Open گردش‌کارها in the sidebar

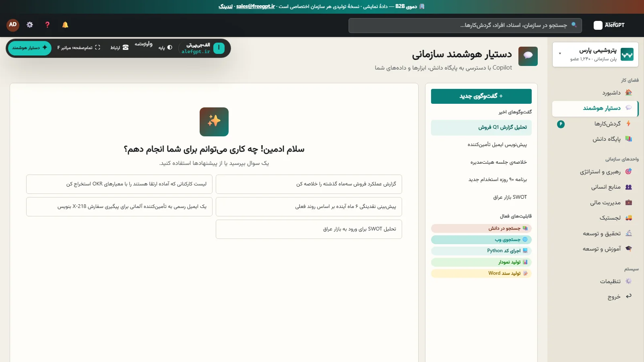595,124
